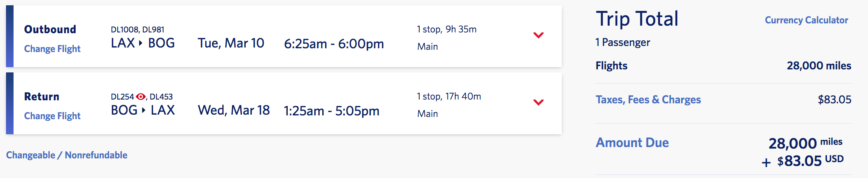Select the return 1 stop, 17h 40m text
The width and height of the screenshot is (868, 178).
449,96
